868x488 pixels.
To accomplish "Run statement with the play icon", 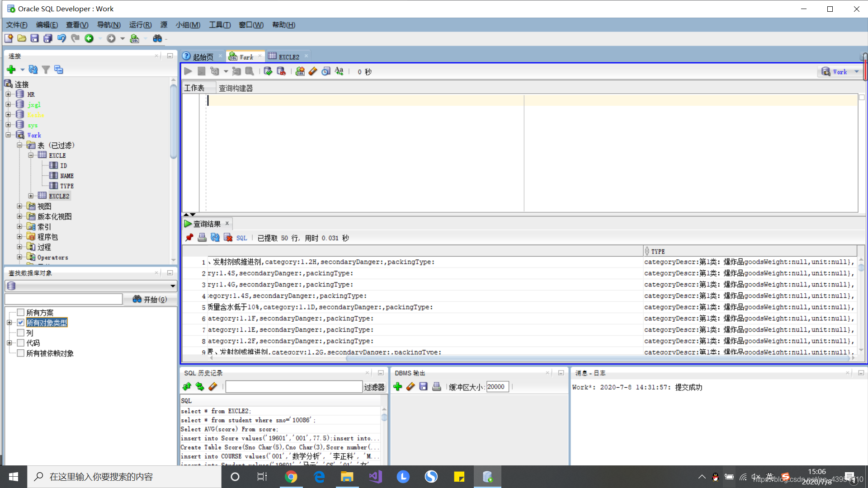I will 188,71.
